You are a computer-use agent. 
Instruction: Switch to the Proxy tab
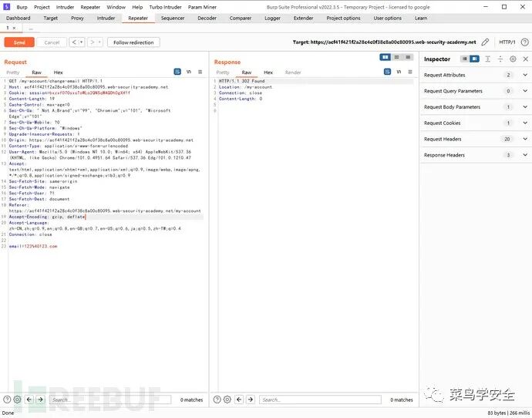coord(77,19)
